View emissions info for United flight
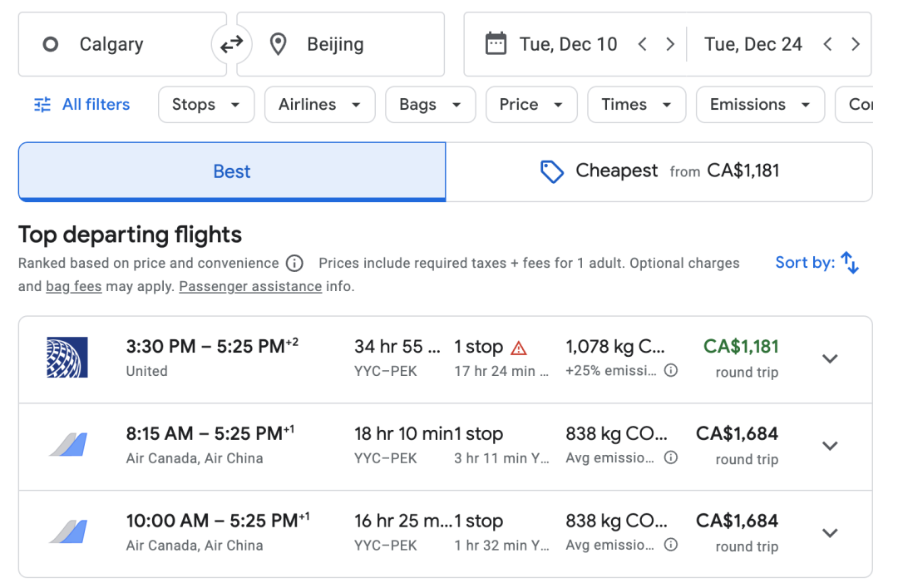898x588 pixels. [x=671, y=370]
